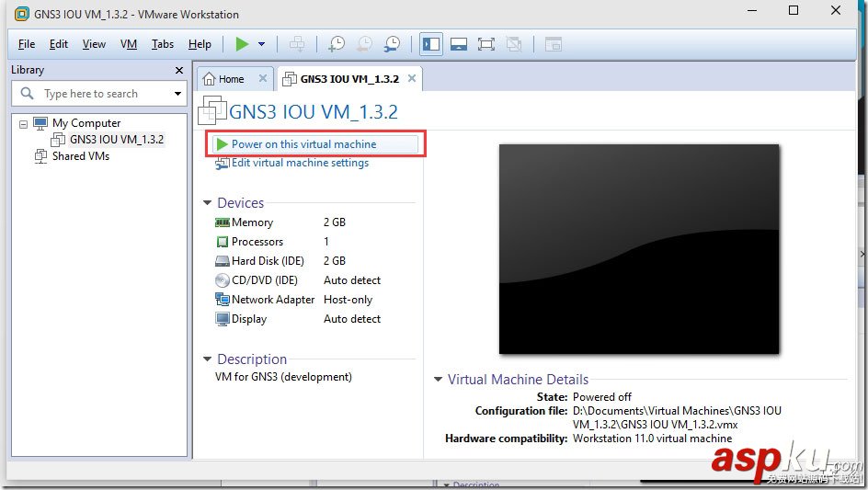Select GNS3 IOU VM_1.3.2 in library tree

click(116, 140)
